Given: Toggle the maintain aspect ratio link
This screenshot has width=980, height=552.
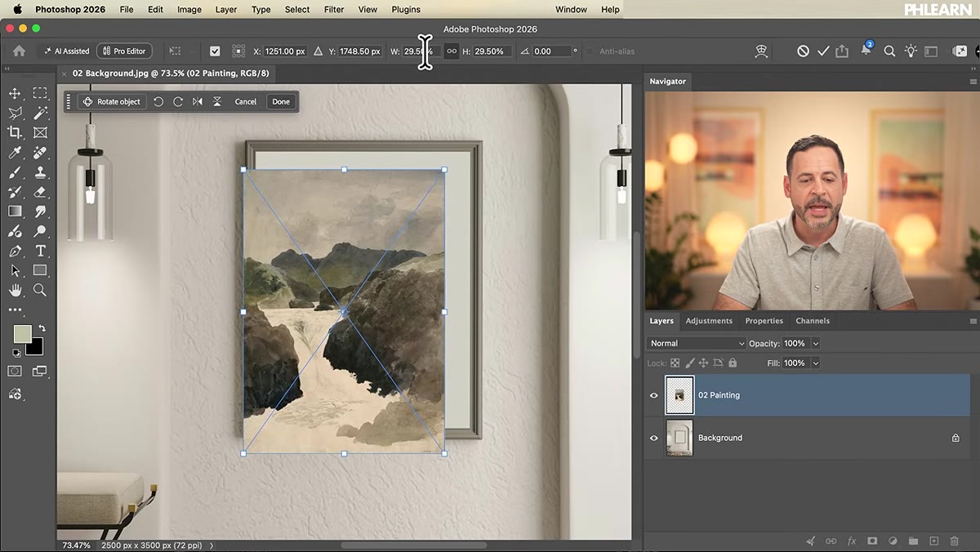Looking at the screenshot, I should [451, 51].
